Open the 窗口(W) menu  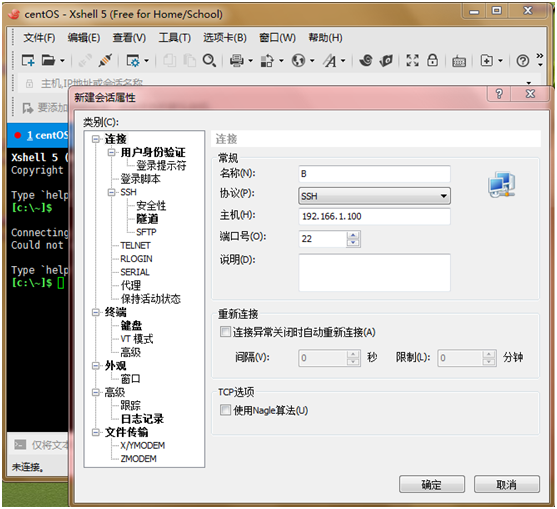[277, 38]
